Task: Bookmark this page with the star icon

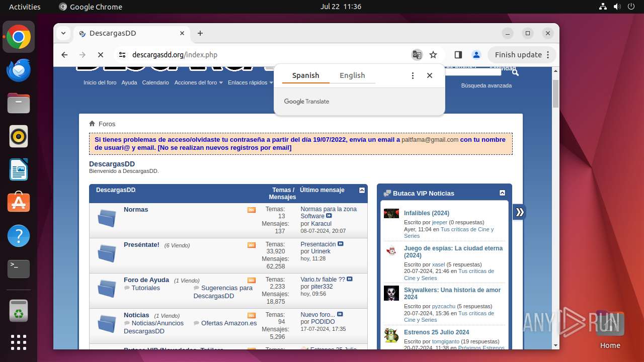Action: [433, 55]
